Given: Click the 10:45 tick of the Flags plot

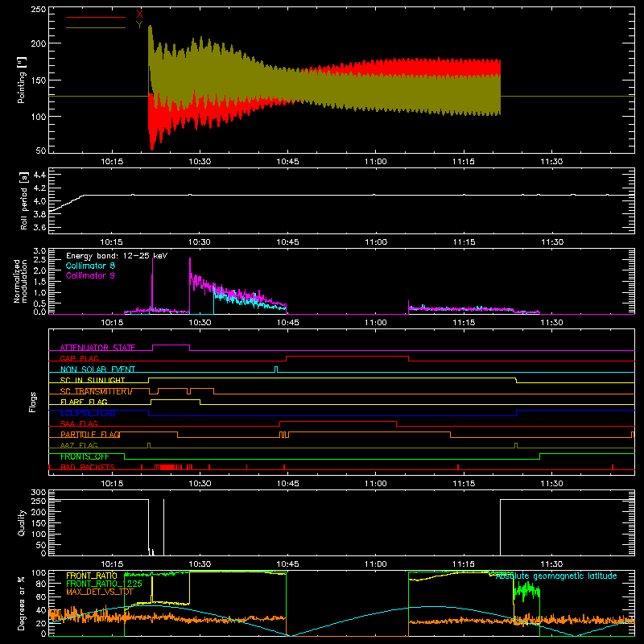Looking at the screenshot, I should tap(287, 484).
